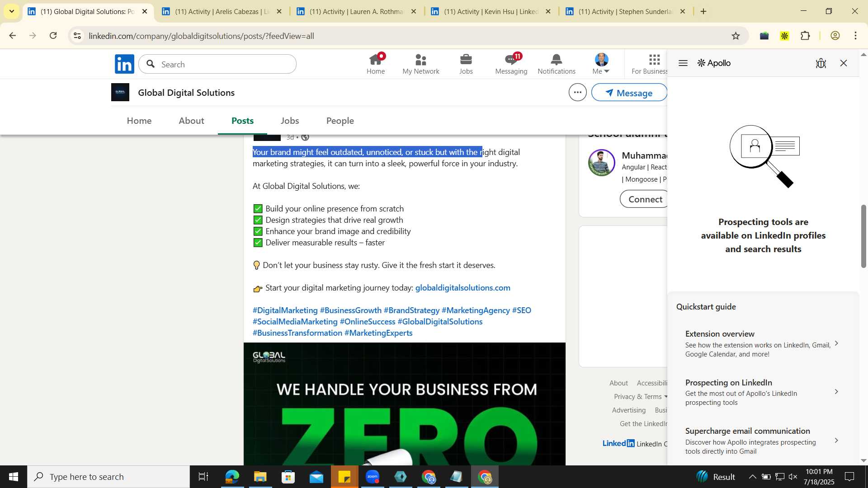Close the Apollo side panel

(844, 63)
